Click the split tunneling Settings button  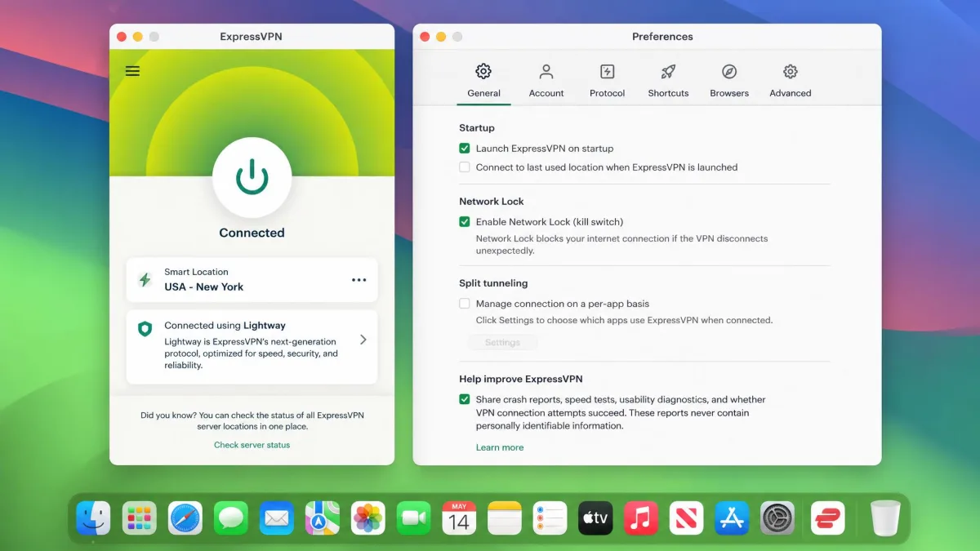[x=502, y=343]
